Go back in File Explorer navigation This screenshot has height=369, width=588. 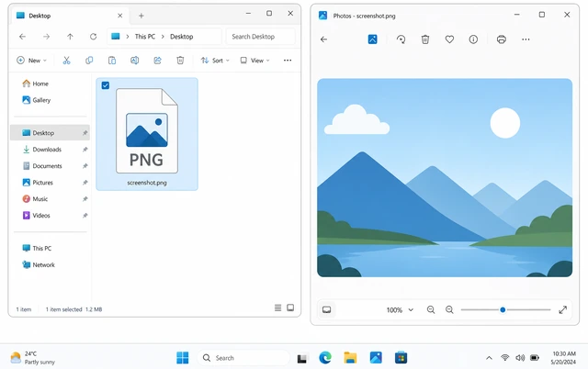click(22, 37)
